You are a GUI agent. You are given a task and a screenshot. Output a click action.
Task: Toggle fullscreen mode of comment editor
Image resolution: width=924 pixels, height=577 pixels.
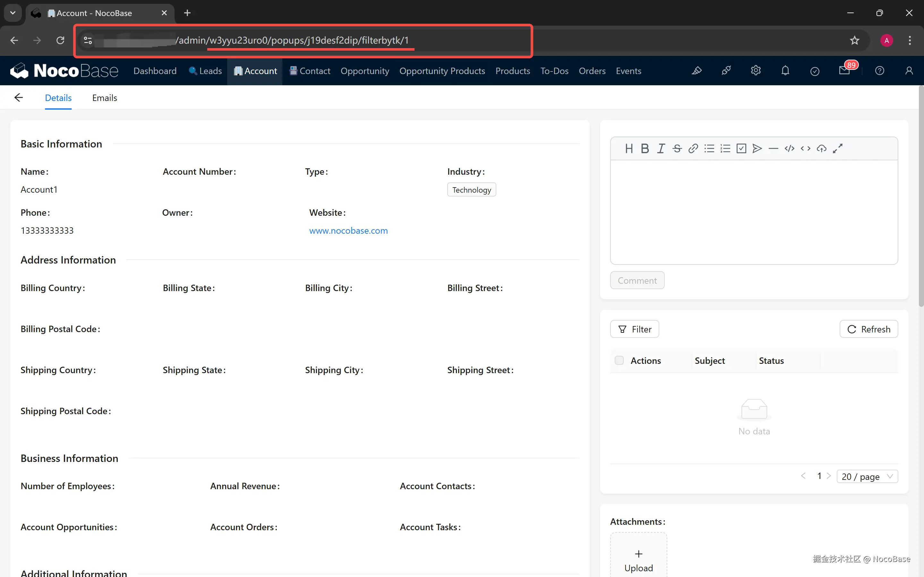(x=838, y=148)
